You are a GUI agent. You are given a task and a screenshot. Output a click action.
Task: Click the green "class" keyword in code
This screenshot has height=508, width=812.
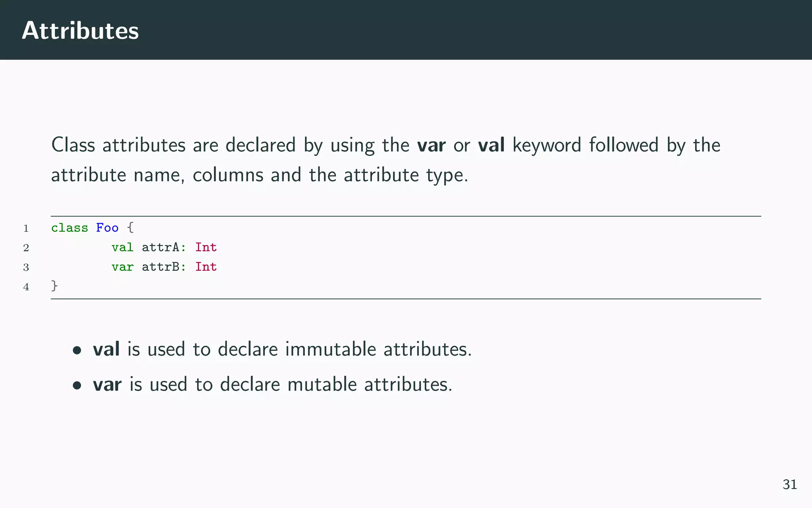[x=69, y=228]
